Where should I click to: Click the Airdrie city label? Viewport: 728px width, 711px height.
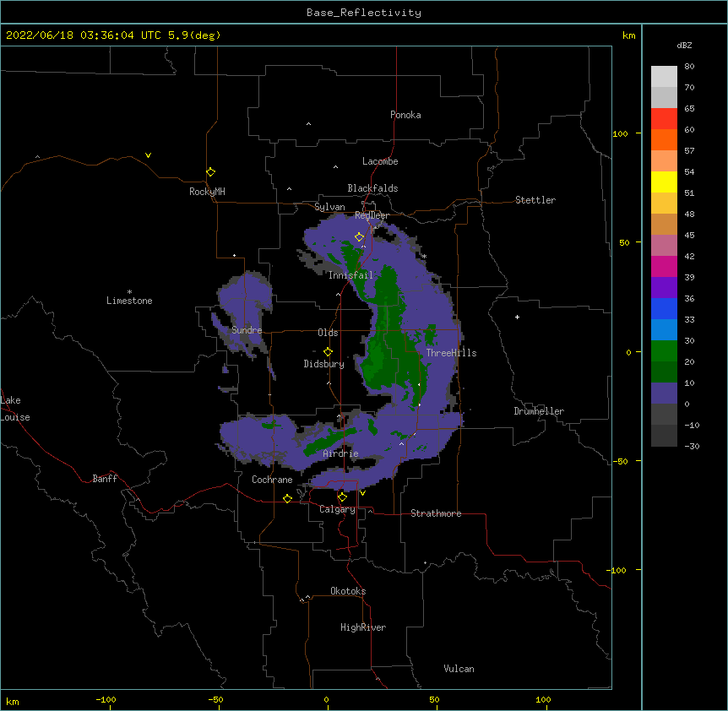coord(341,453)
